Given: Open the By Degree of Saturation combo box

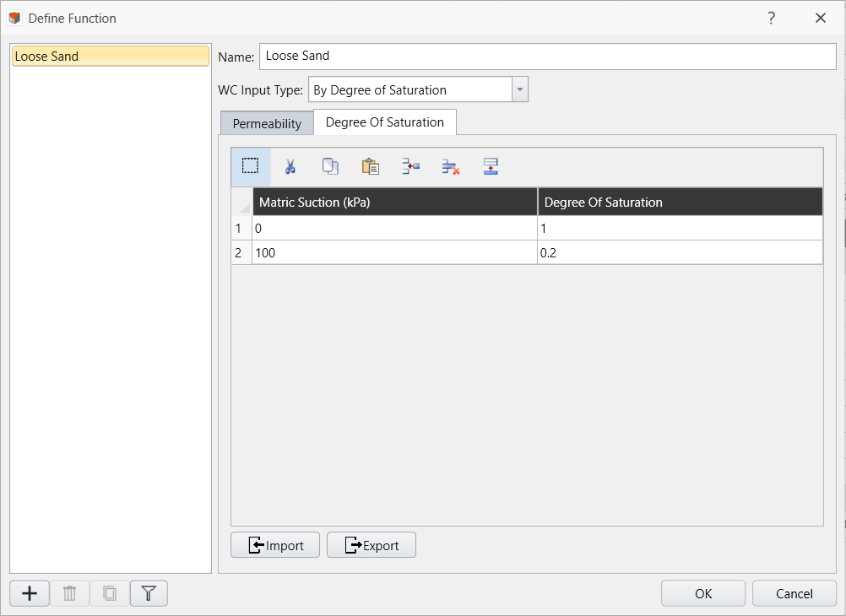Looking at the screenshot, I should click(418, 89).
